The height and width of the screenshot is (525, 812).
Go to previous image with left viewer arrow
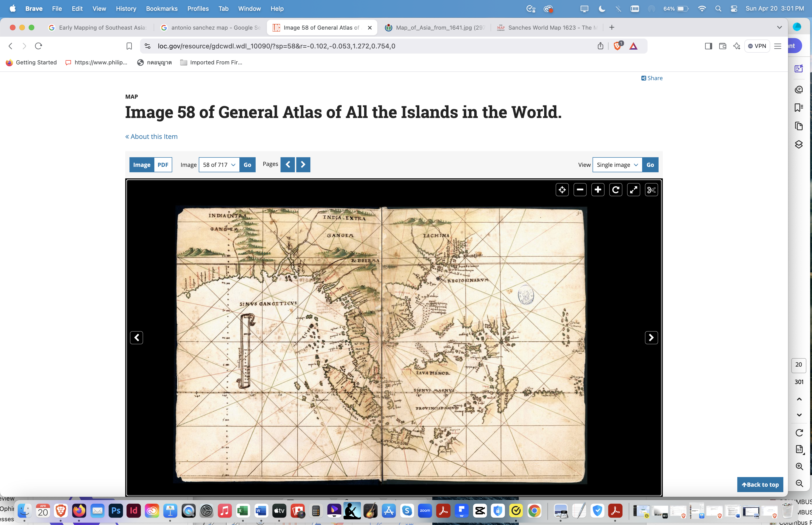tap(137, 337)
